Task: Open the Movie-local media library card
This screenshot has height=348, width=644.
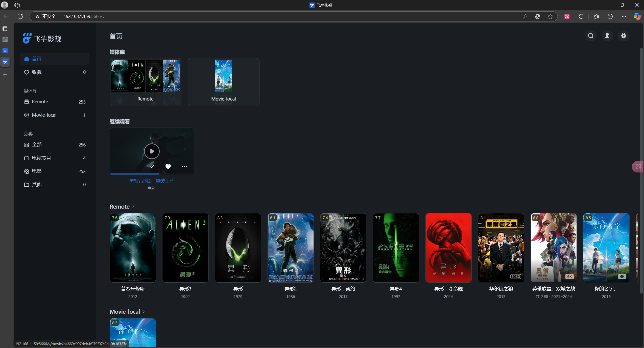Action: [x=224, y=82]
